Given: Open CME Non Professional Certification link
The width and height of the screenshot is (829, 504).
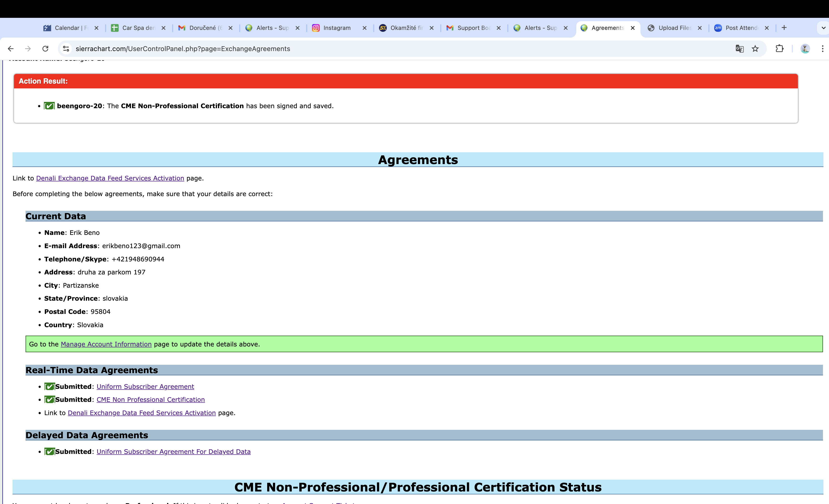Looking at the screenshot, I should point(150,399).
